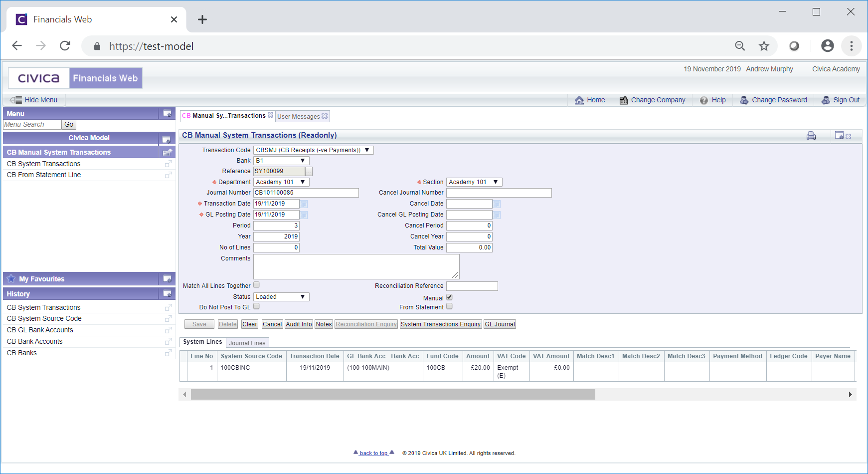Open Help from the top navigation
This screenshot has width=868, height=474.
coord(713,100)
